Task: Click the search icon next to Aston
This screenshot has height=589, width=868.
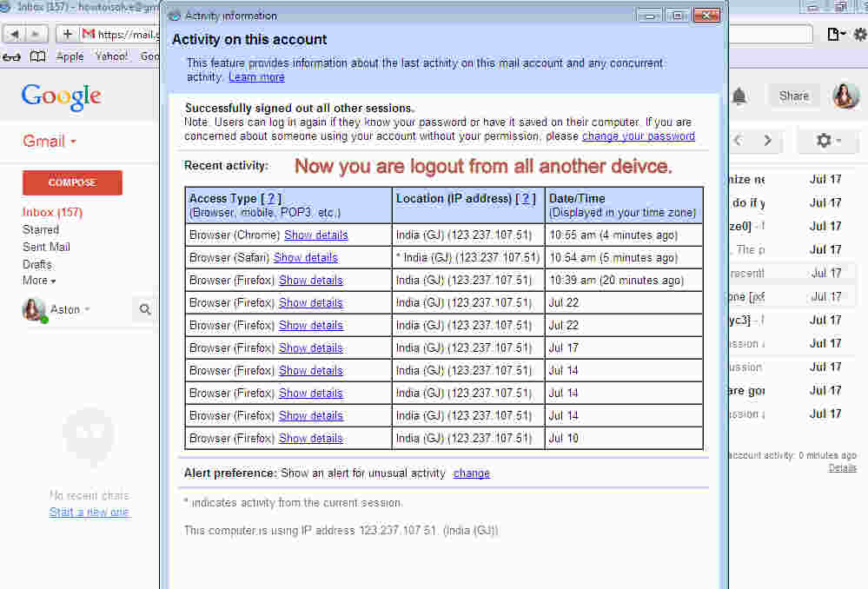Action: click(145, 309)
